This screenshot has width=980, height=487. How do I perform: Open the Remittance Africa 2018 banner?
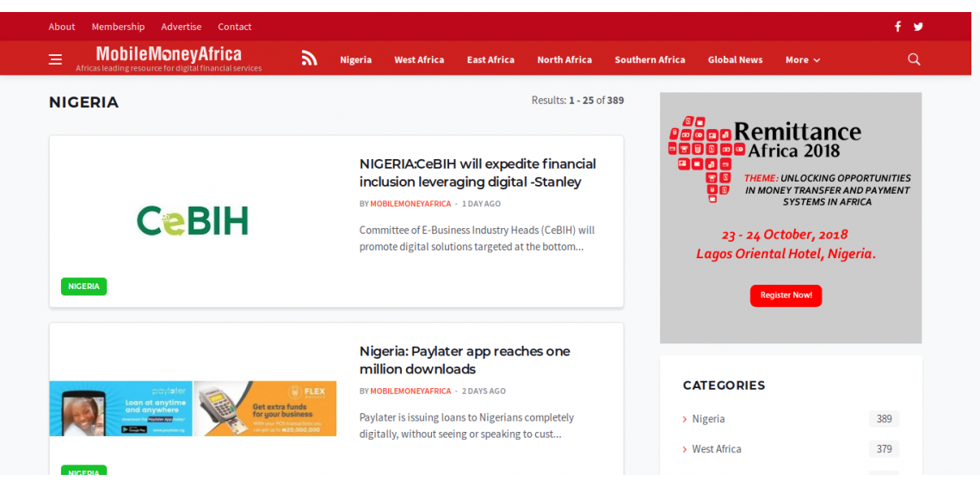(791, 218)
